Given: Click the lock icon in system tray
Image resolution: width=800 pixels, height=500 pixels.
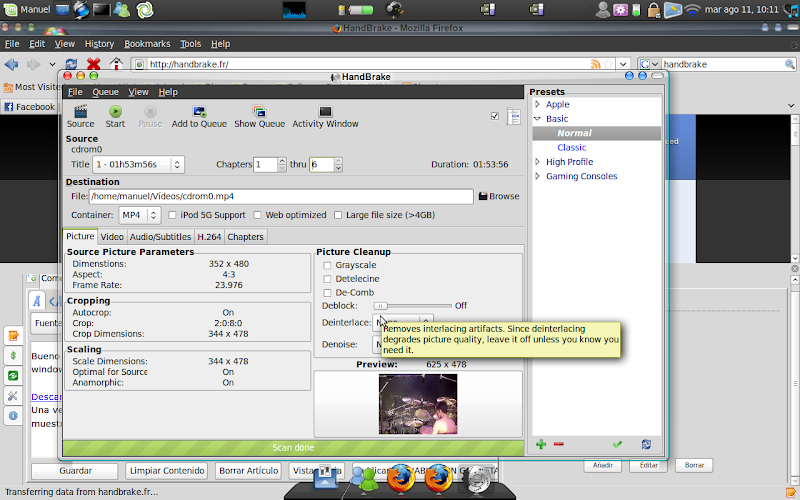Looking at the screenshot, I should tap(654, 10).
